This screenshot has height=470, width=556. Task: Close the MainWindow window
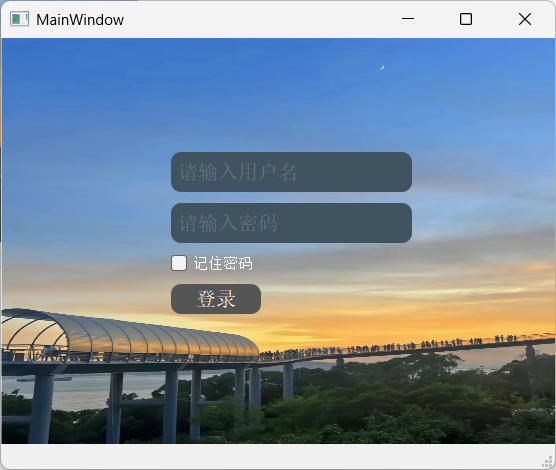click(524, 19)
